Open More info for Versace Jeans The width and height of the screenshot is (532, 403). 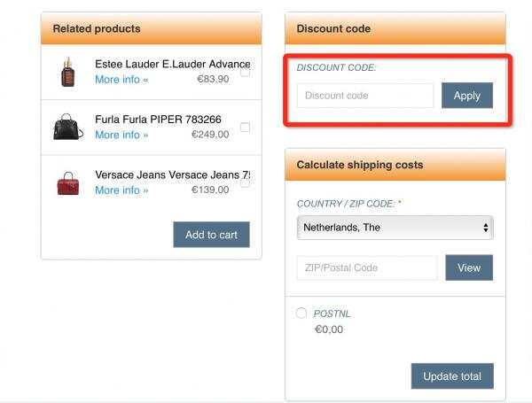tap(121, 190)
